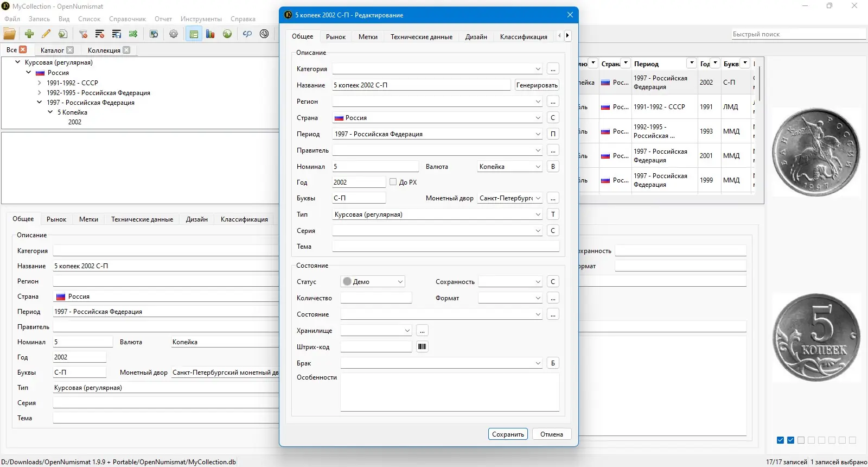Click the Сохранить button
Screen dimensions: 868x467
tap(508, 434)
